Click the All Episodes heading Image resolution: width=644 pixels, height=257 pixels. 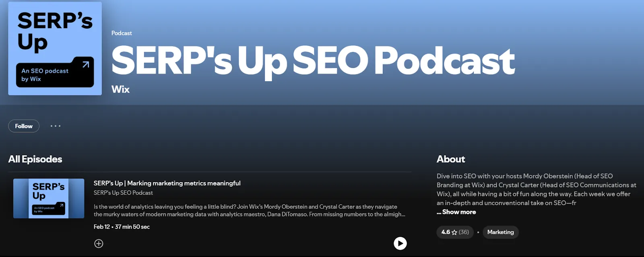35,159
